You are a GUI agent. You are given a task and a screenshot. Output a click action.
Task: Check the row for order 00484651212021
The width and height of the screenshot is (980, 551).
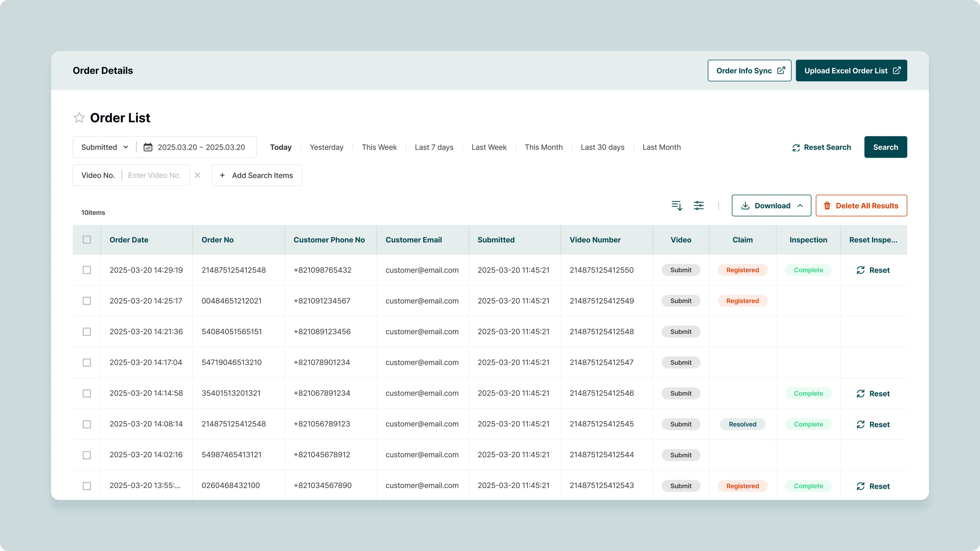87,301
